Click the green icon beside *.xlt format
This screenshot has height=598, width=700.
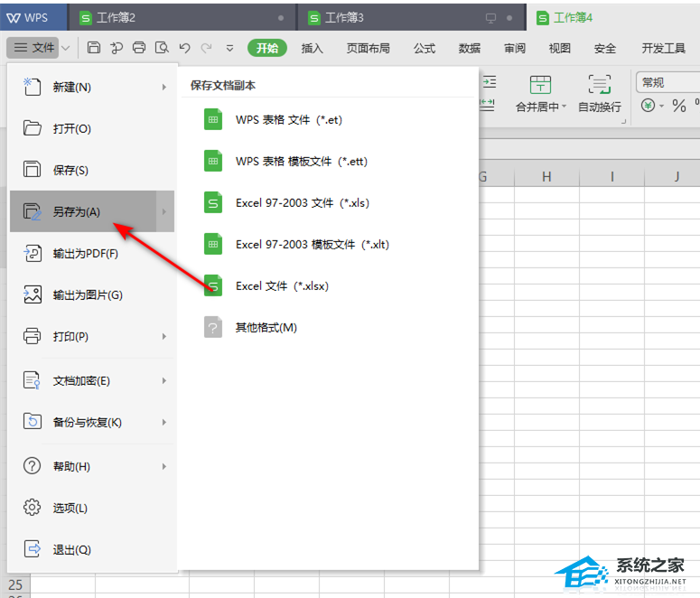(213, 244)
